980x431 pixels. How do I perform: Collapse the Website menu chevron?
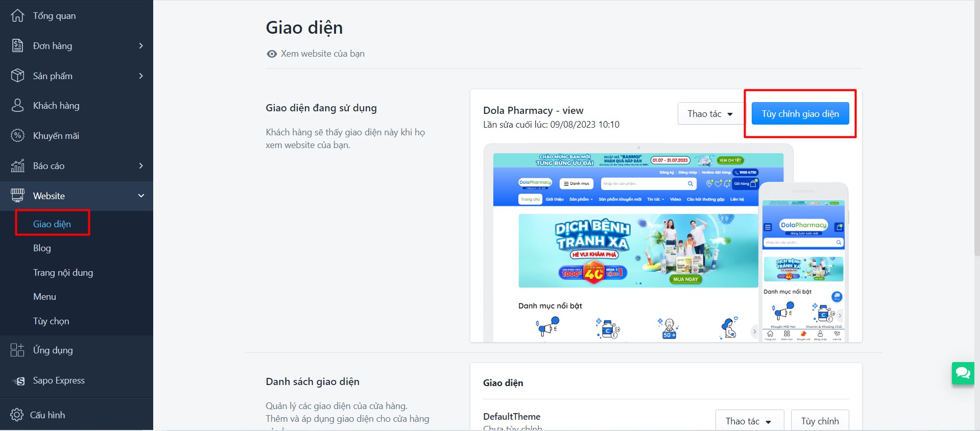(141, 196)
